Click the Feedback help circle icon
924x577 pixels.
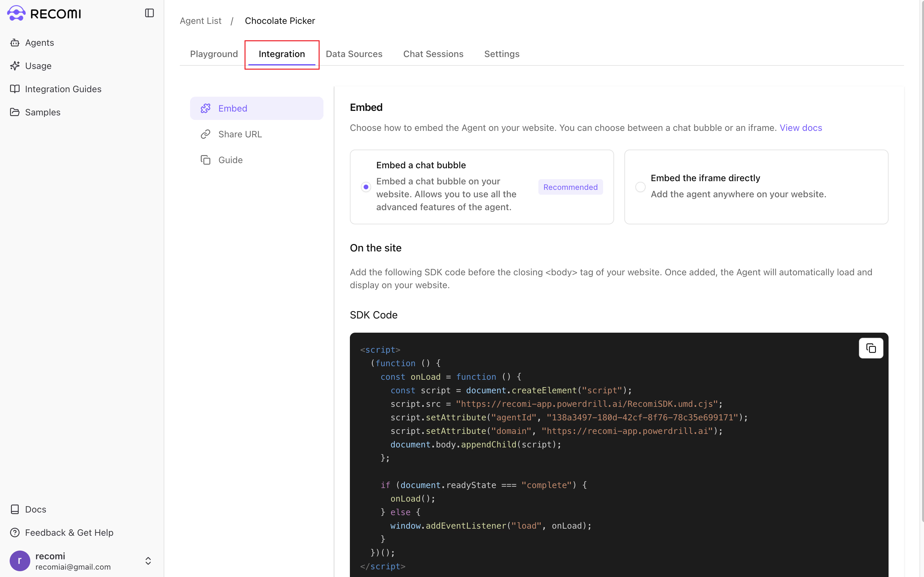(x=15, y=533)
